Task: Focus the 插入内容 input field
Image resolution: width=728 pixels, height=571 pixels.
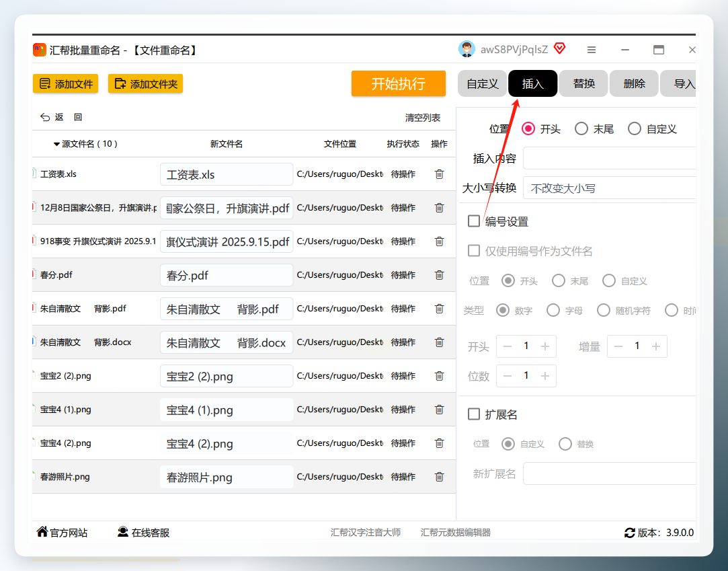Action: 609,159
